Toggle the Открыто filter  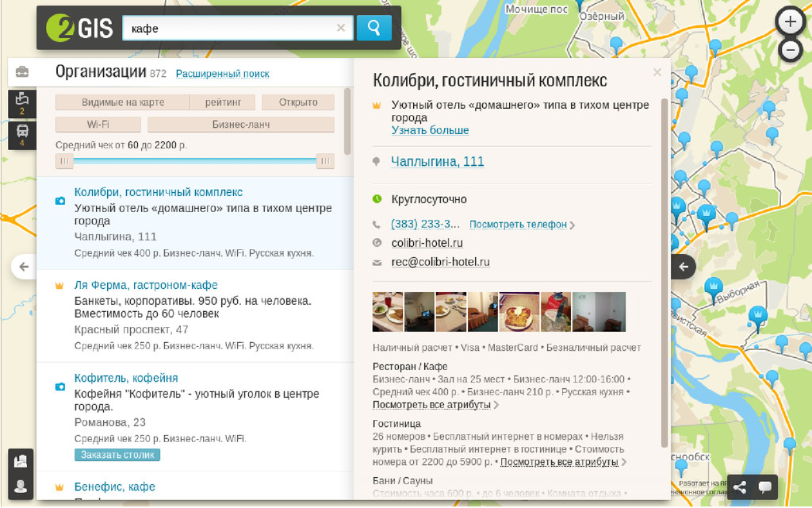[x=298, y=102]
